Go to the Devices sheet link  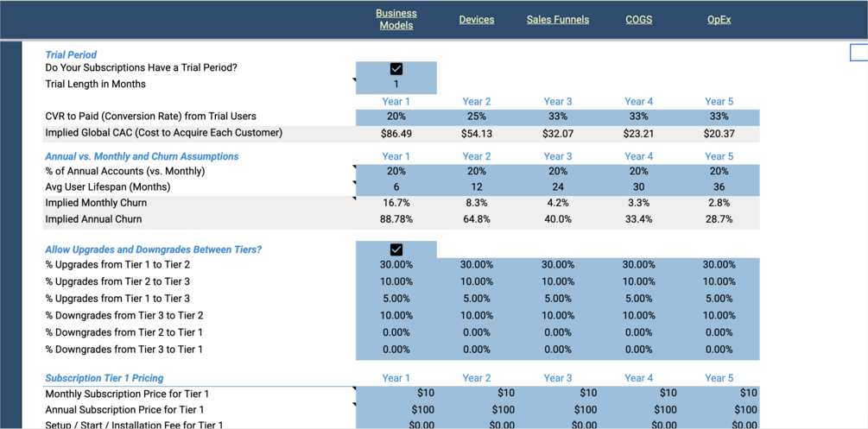[x=477, y=19]
